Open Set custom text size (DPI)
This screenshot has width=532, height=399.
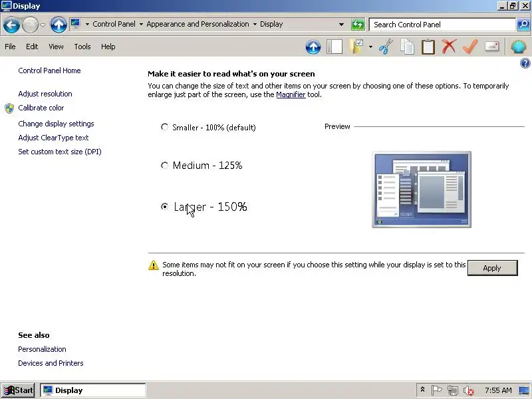(x=60, y=152)
